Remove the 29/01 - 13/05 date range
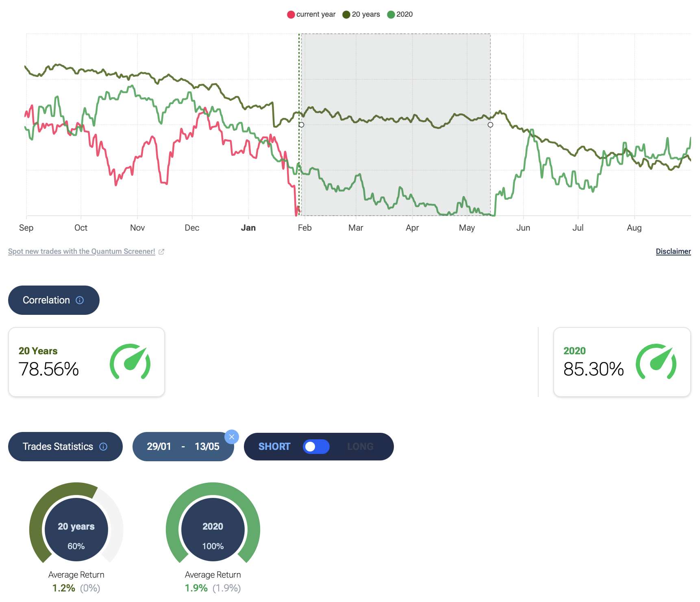The height and width of the screenshot is (602, 700). [x=232, y=437]
